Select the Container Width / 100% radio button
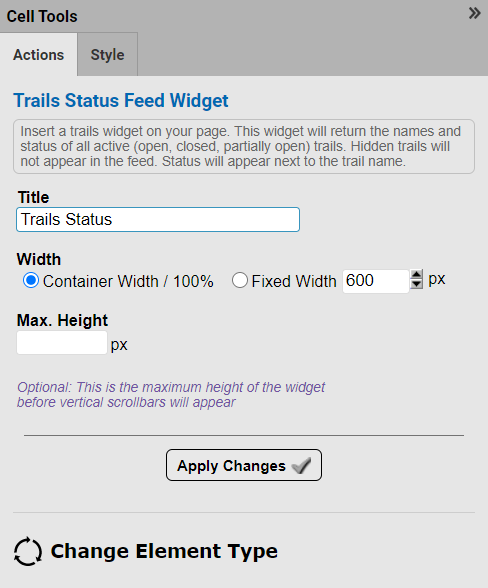Viewport: 488px width, 588px height. pyautogui.click(x=31, y=280)
